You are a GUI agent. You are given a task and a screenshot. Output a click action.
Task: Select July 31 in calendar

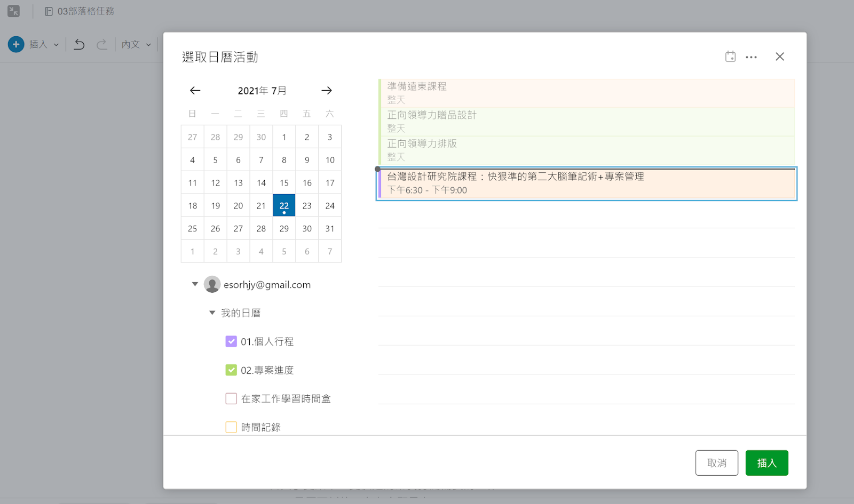coord(330,229)
